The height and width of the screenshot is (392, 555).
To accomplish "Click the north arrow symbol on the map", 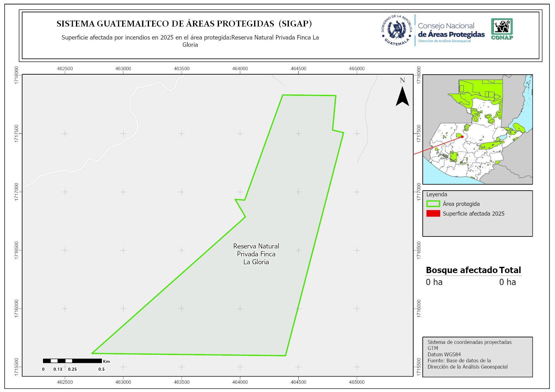I will pyautogui.click(x=402, y=96).
